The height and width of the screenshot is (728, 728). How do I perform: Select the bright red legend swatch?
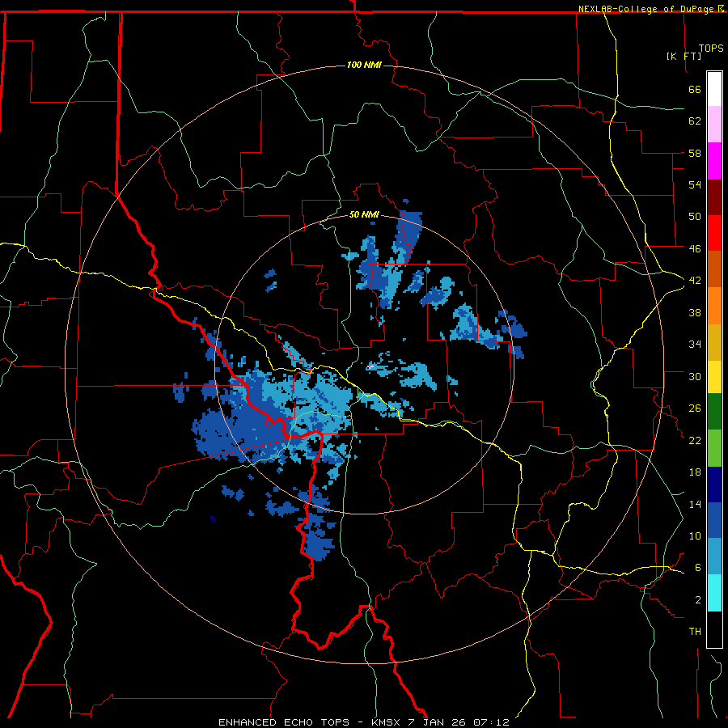point(714,233)
